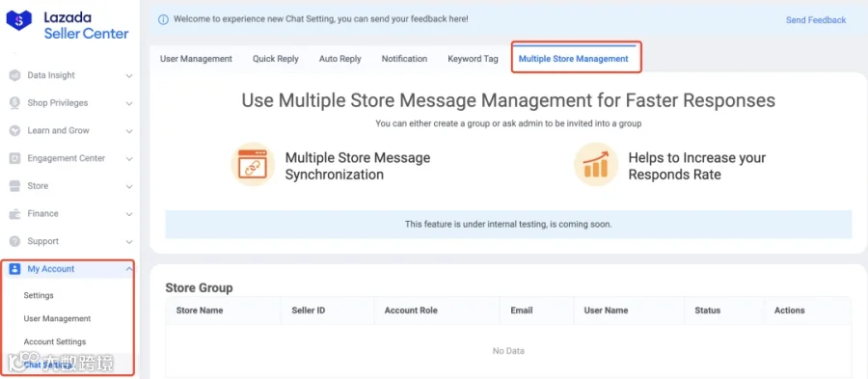Click the Store sidebar icon
868x379 pixels.
pos(14,186)
